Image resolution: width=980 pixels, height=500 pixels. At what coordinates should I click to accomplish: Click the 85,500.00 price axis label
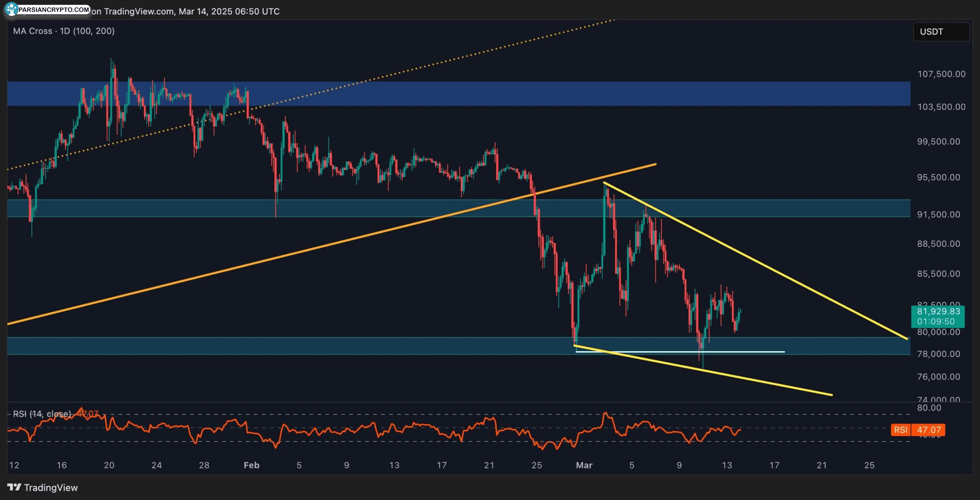[x=939, y=274]
